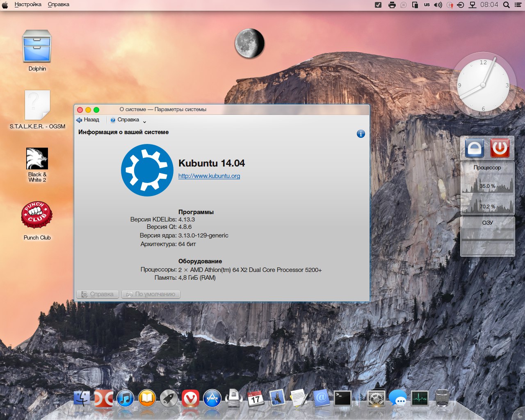Click the 'Информация о вашей системе' heading
This screenshot has height=420, width=525.
pyautogui.click(x=123, y=132)
